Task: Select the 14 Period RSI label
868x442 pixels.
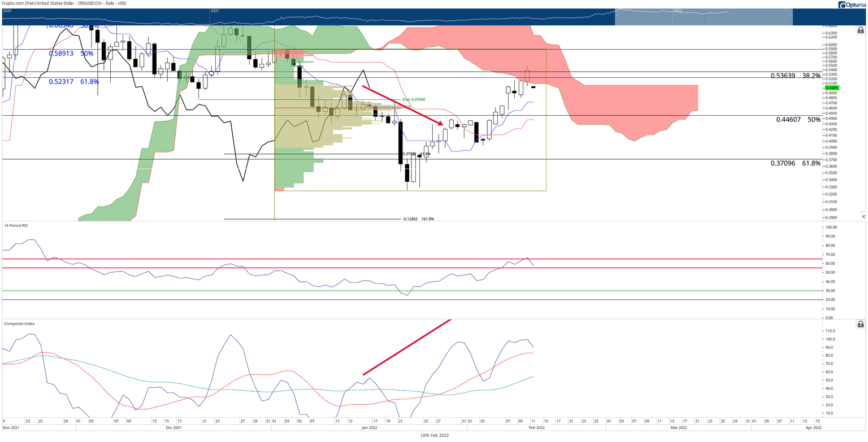Action: coord(16,226)
